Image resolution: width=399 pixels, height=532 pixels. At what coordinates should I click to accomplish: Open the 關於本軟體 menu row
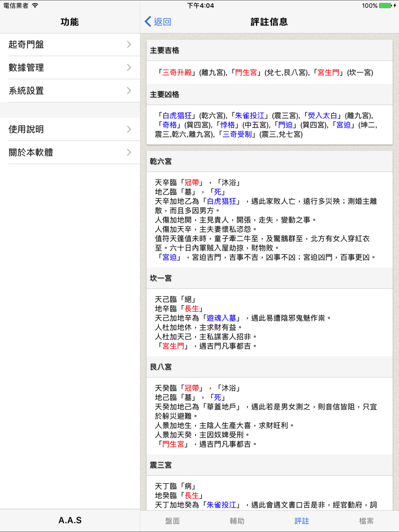tap(70, 153)
